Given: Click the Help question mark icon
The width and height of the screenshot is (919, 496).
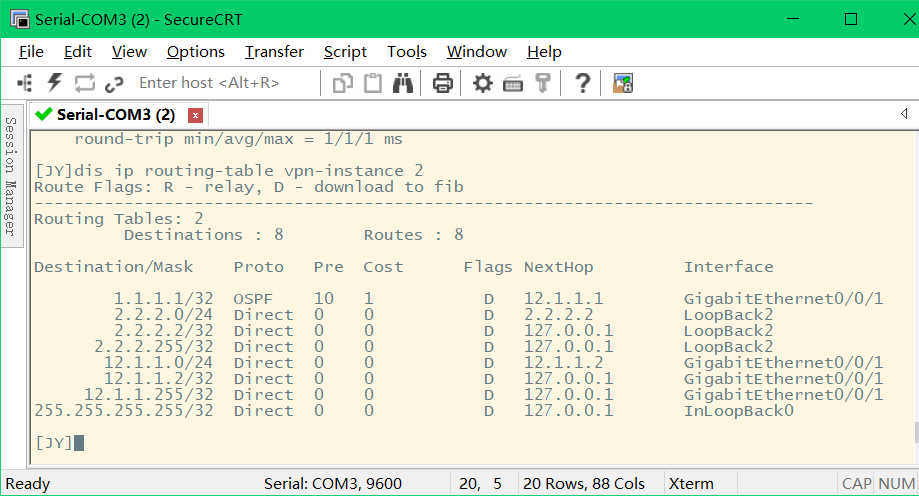Looking at the screenshot, I should tap(582, 83).
